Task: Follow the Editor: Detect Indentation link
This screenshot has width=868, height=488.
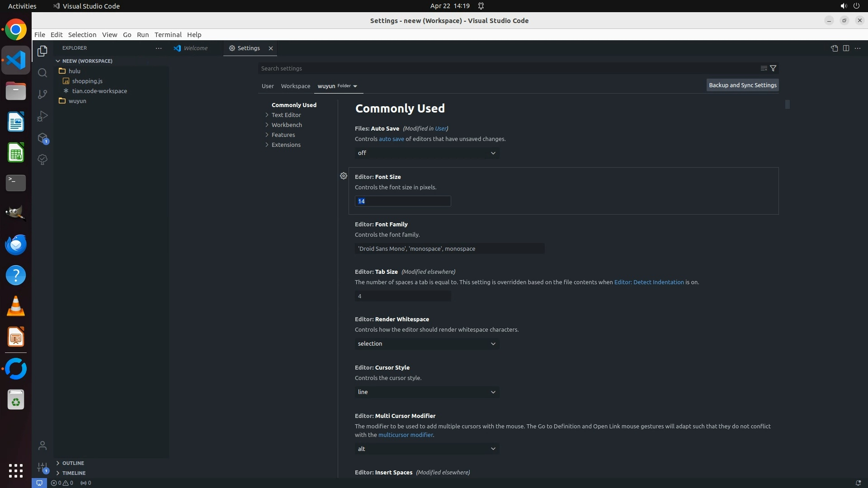Action: [649, 282]
